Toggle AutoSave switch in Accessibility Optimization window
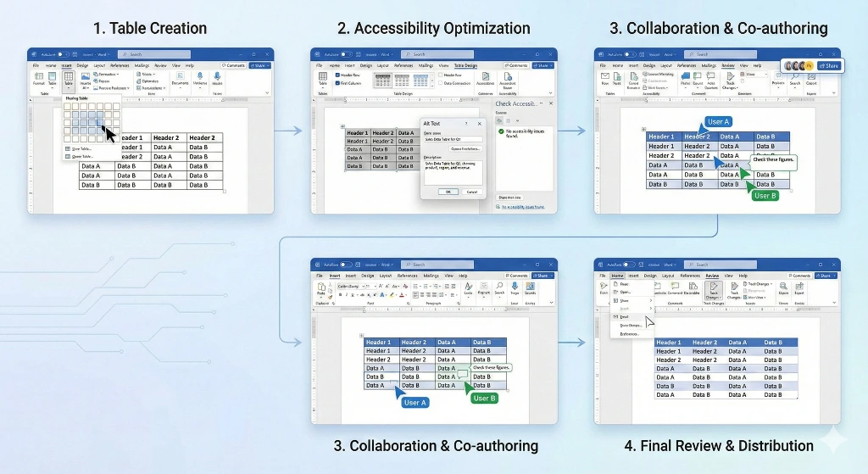This screenshot has width=868, height=474. point(347,54)
